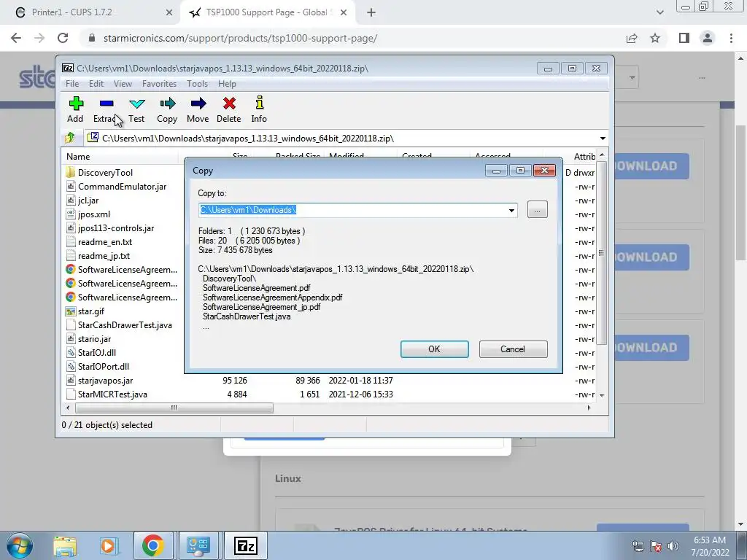The height and width of the screenshot is (560, 747).
Task: Expand the 7-Zip address bar dropdown
Action: click(603, 138)
